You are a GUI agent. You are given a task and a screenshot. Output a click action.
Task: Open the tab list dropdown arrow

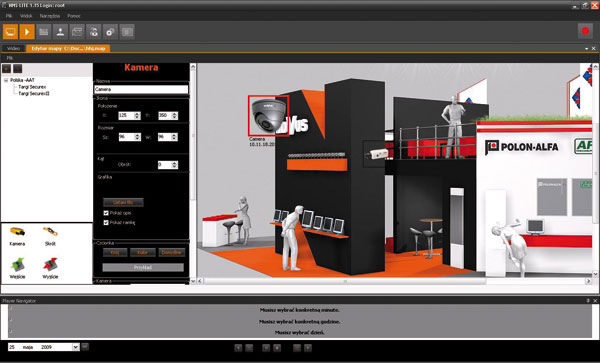coord(587,49)
